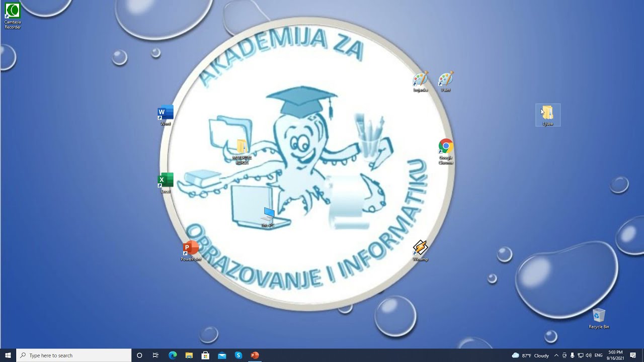Select the Google Chrome desktop shortcut
The height and width of the screenshot is (362, 644).
pos(446,152)
